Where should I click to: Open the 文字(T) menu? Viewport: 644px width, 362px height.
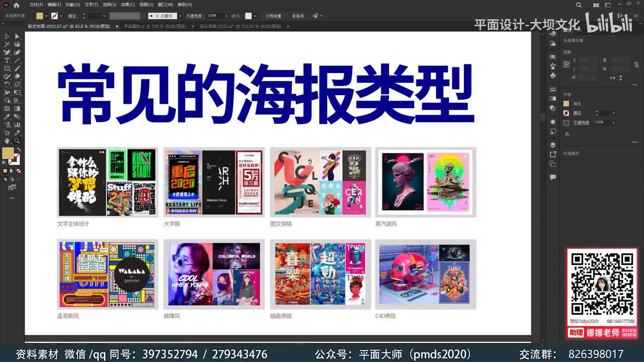(x=91, y=5)
